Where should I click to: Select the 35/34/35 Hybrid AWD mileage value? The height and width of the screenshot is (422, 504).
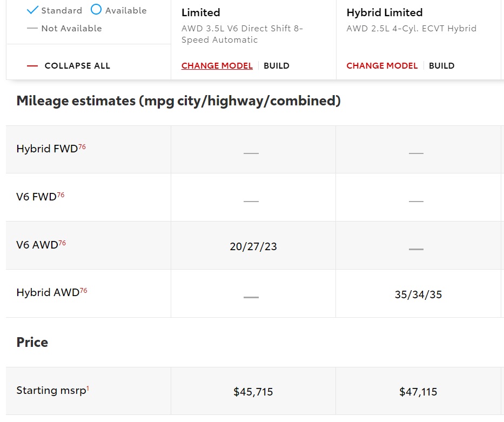(x=418, y=295)
